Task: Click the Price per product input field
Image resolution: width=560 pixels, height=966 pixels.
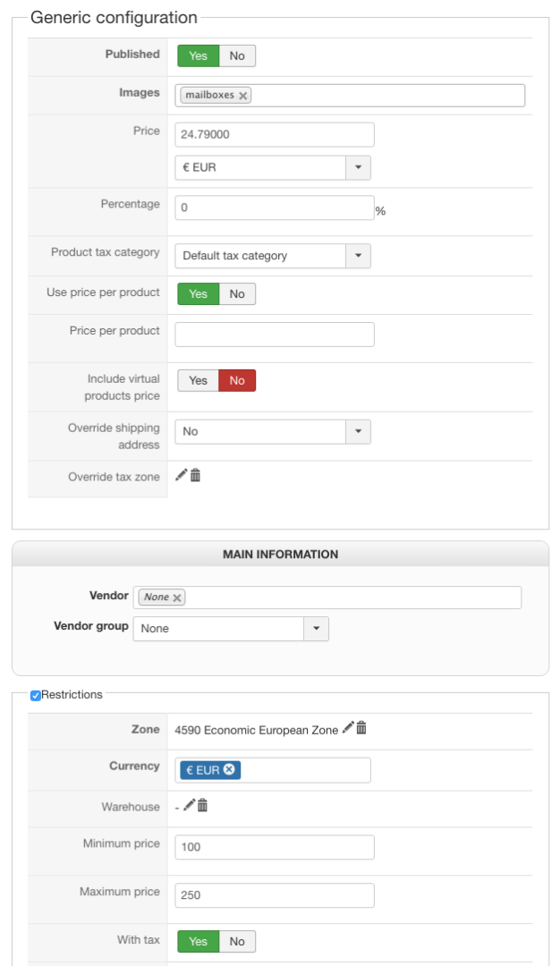Action: pyautogui.click(x=275, y=335)
